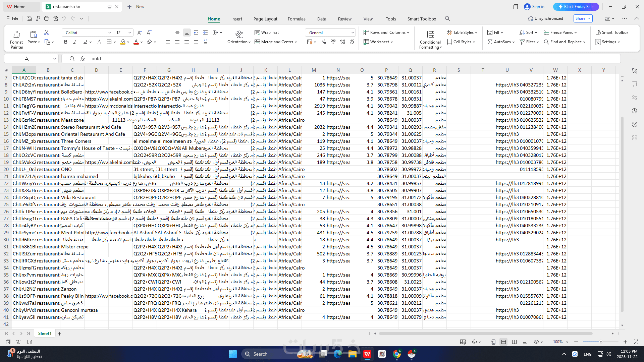
Task: Add a new sheet with the plus icon
Action: 59,334
